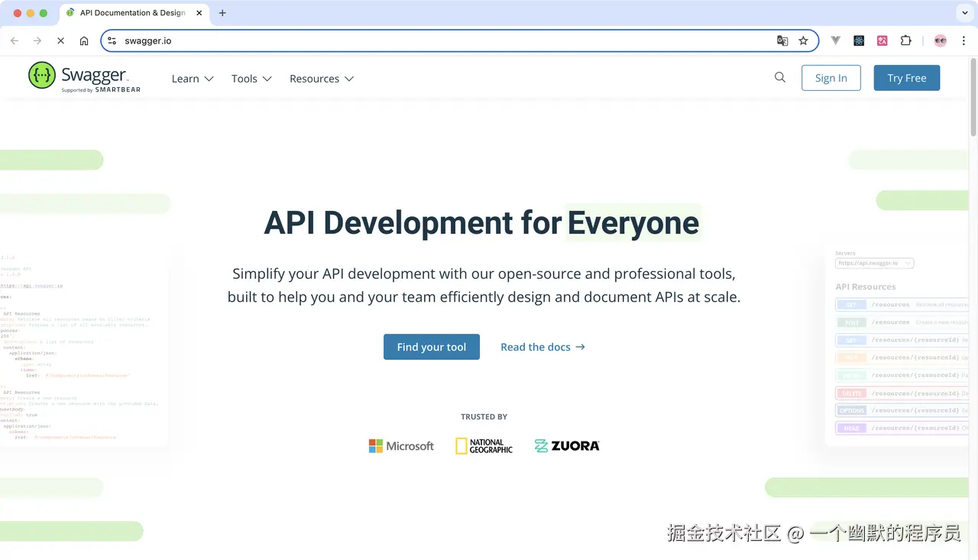This screenshot has width=978, height=560.
Task: Go back with browser back arrow
Action: tap(15, 40)
